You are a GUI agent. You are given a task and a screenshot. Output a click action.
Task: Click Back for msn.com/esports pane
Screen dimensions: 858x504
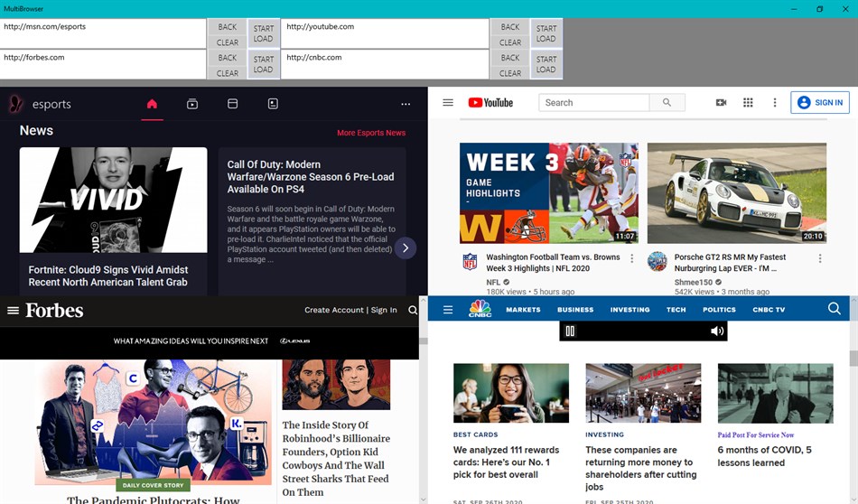(x=227, y=27)
